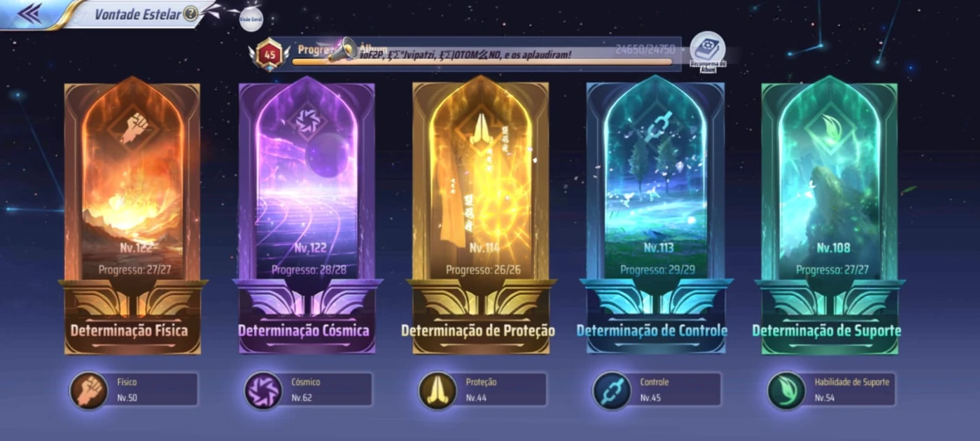This screenshot has height=441, width=980.
Task: Open the Determinação Física card
Action: coord(132,216)
